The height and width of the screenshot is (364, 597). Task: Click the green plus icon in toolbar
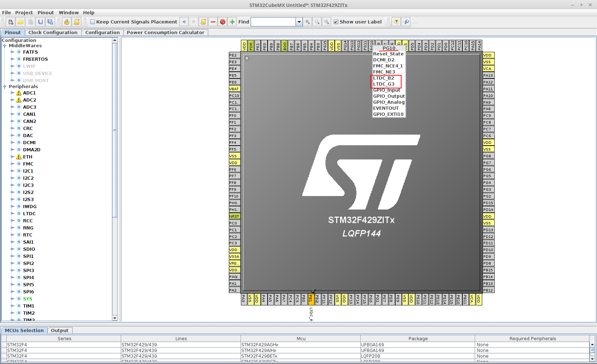(232, 22)
